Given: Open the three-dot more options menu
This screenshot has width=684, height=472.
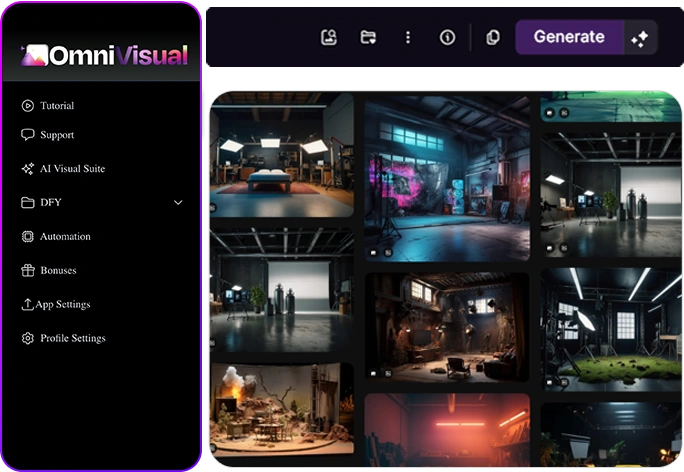Looking at the screenshot, I should (x=408, y=37).
